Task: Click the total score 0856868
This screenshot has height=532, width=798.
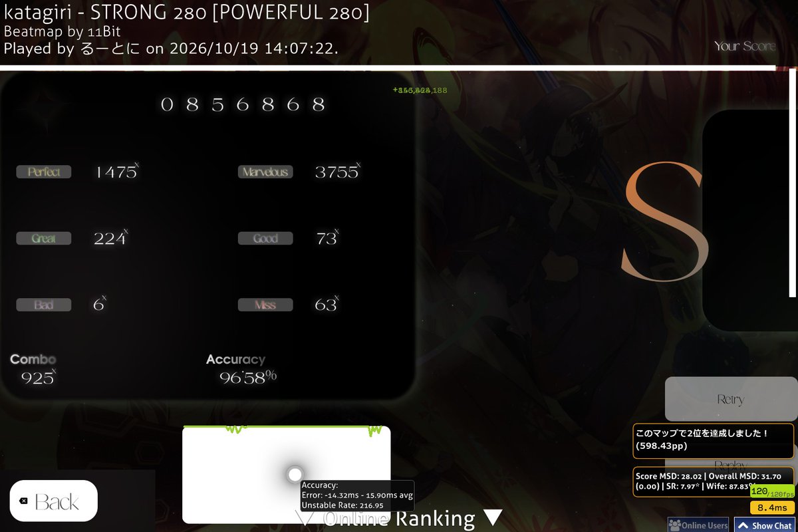Action: (x=243, y=104)
